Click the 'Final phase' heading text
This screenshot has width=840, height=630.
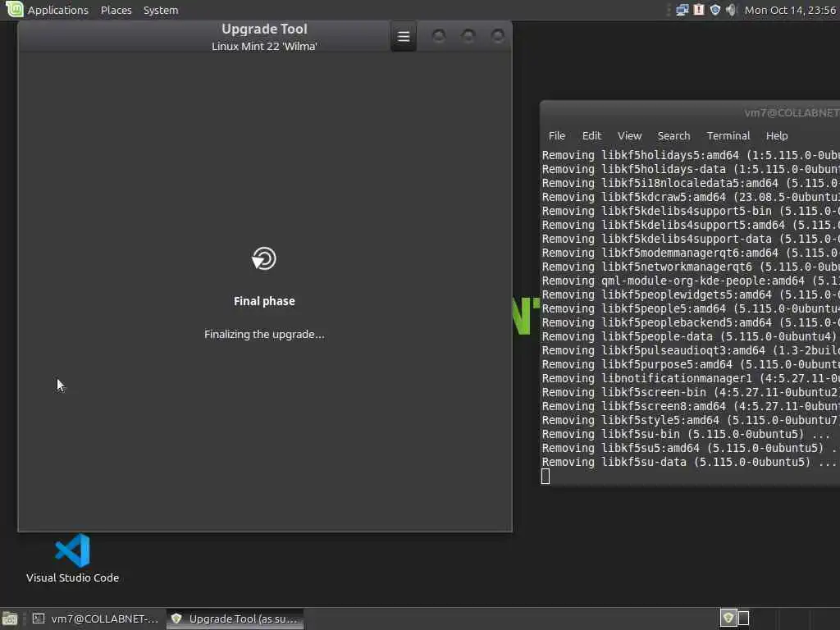pos(264,301)
